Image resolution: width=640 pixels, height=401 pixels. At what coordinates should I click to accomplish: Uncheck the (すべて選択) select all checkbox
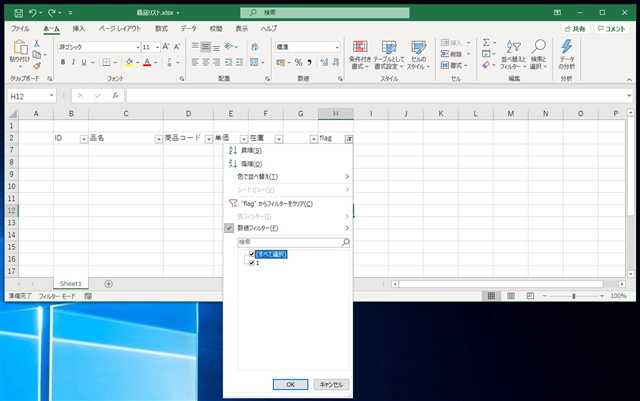click(x=252, y=254)
